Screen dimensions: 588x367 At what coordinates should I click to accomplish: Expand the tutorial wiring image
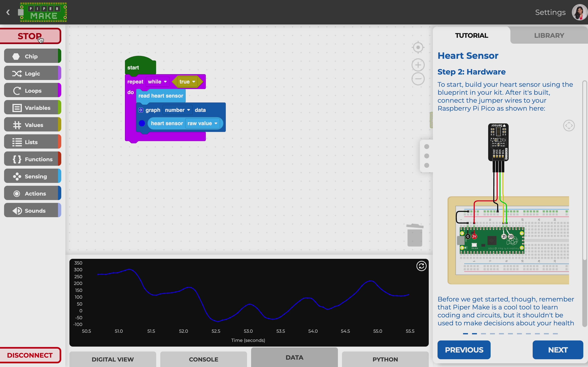pos(569,126)
